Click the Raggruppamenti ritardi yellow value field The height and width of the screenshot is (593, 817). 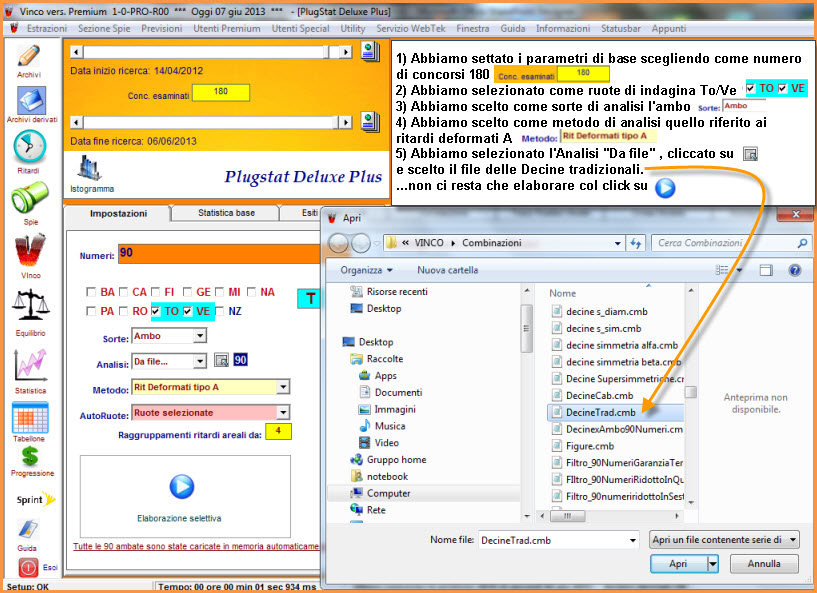coord(278,431)
